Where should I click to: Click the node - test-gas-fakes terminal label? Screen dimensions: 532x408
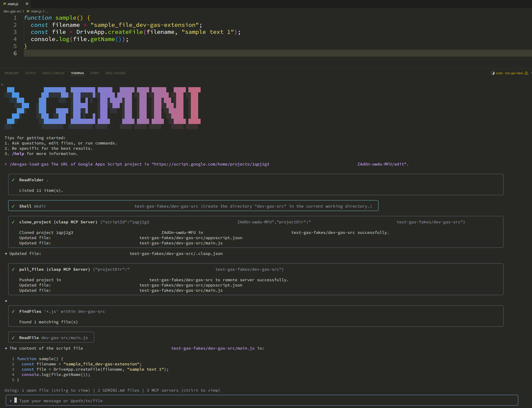(x=509, y=73)
